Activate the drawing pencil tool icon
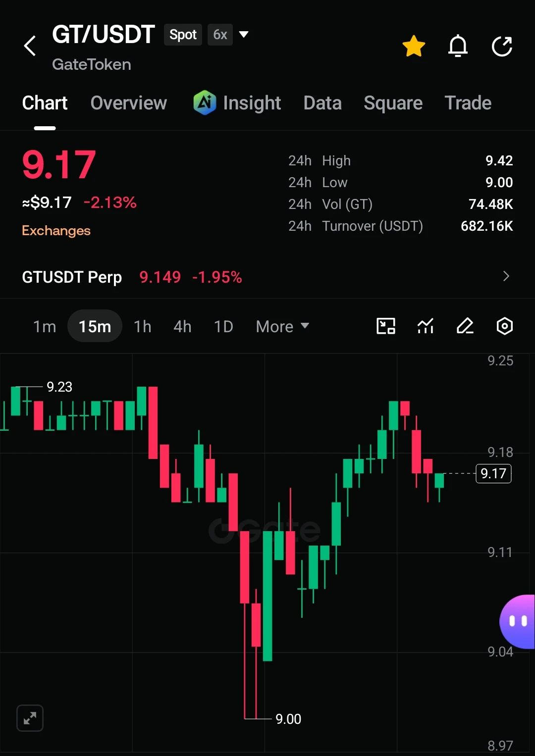The image size is (535, 756). (465, 326)
